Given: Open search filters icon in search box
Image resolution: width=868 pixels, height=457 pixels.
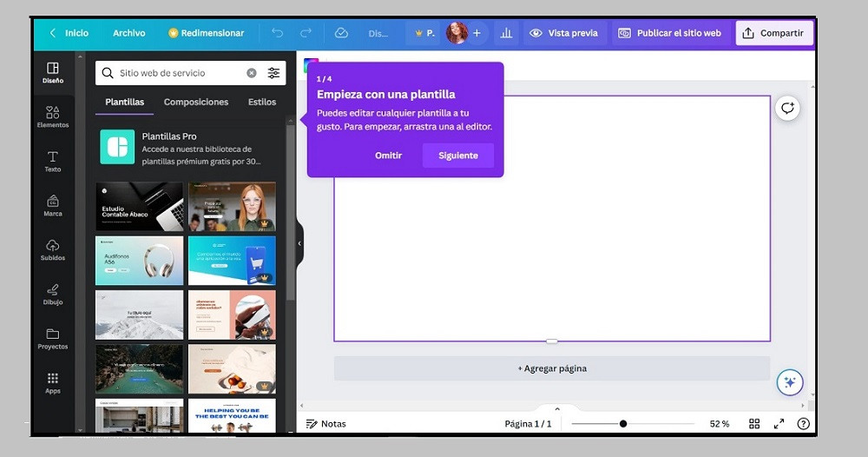Looking at the screenshot, I should click(x=273, y=74).
